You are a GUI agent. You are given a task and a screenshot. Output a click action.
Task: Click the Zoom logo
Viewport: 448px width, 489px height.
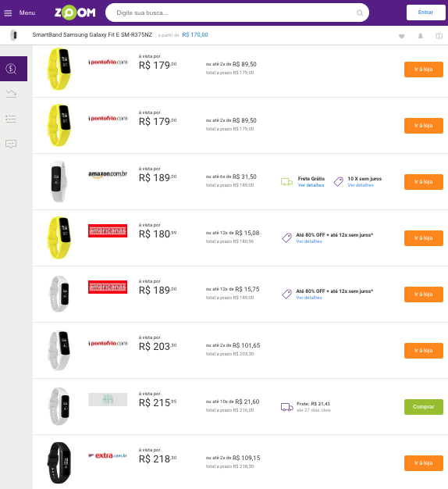click(x=75, y=12)
